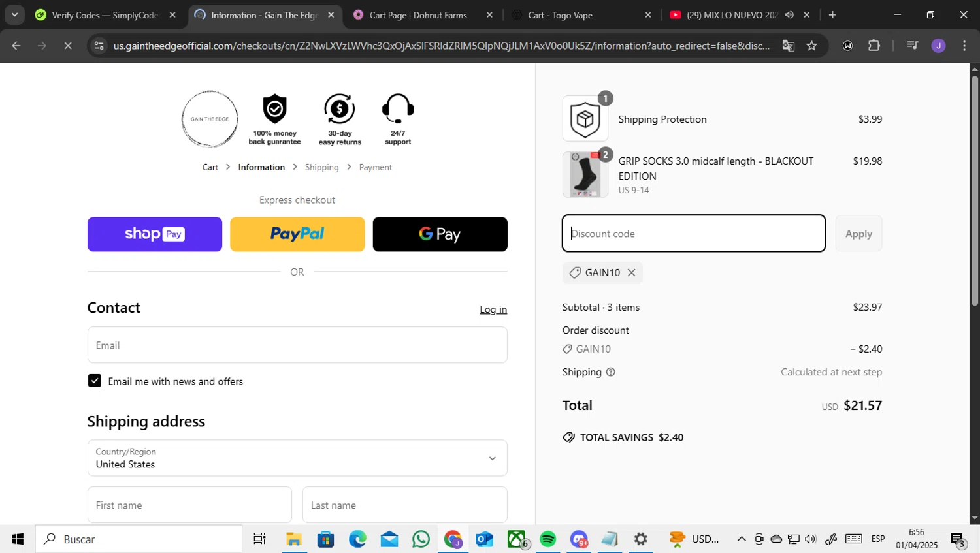Open the Windows Start menu
The image size is (980, 553).
tap(18, 539)
